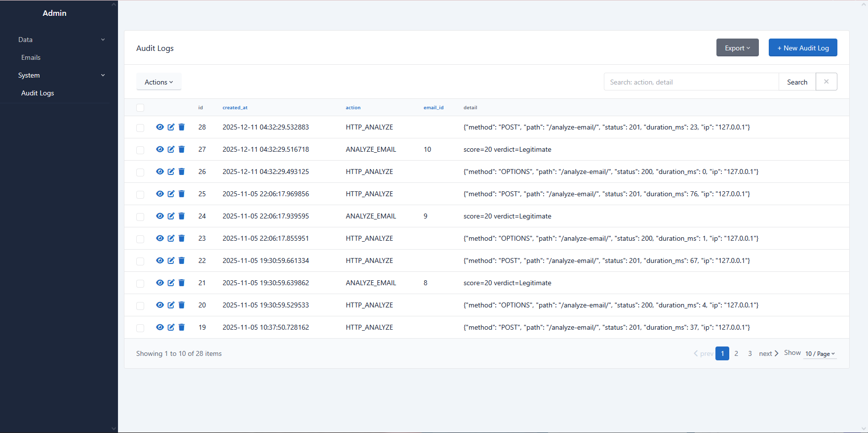
Task: Focus the search action, detail field
Action: click(691, 82)
